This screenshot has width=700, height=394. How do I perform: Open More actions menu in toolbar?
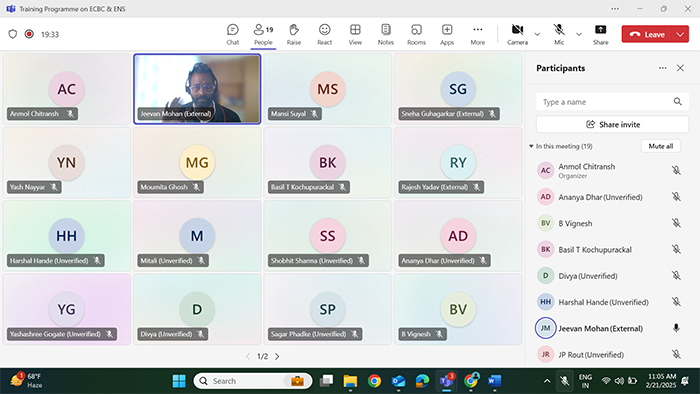tap(477, 34)
